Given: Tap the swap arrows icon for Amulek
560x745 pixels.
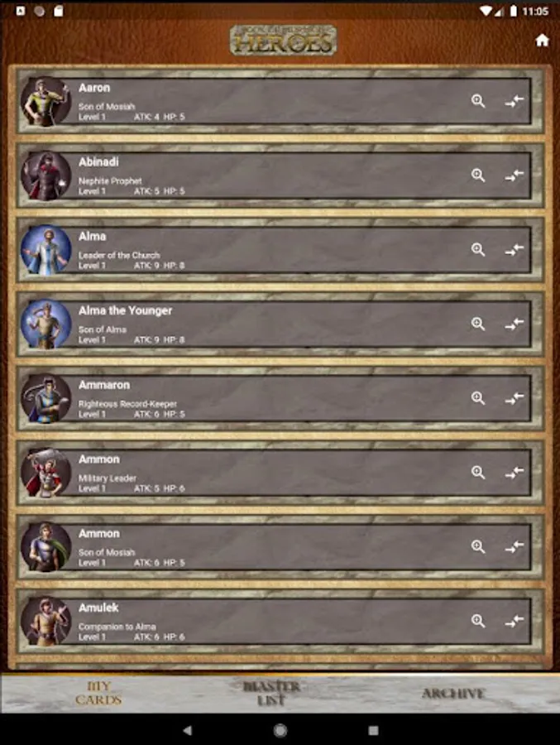Looking at the screenshot, I should tap(515, 622).
